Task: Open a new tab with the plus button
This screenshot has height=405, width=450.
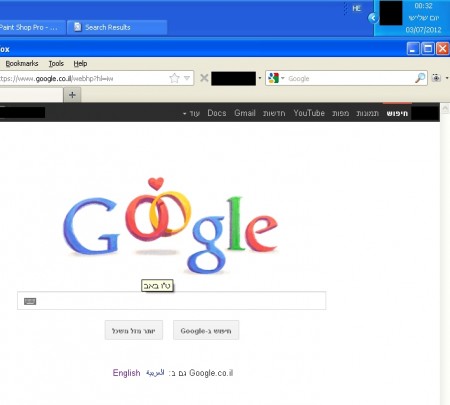Action: point(72,95)
